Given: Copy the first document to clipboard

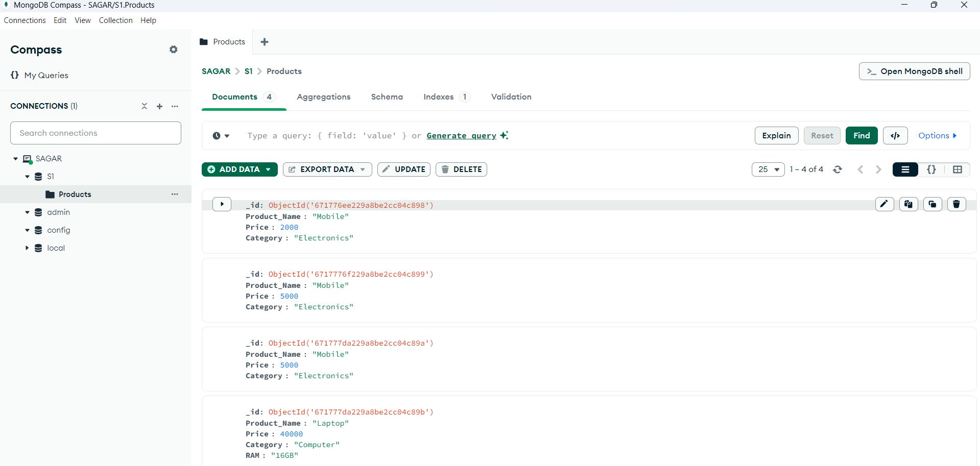Looking at the screenshot, I should [909, 204].
